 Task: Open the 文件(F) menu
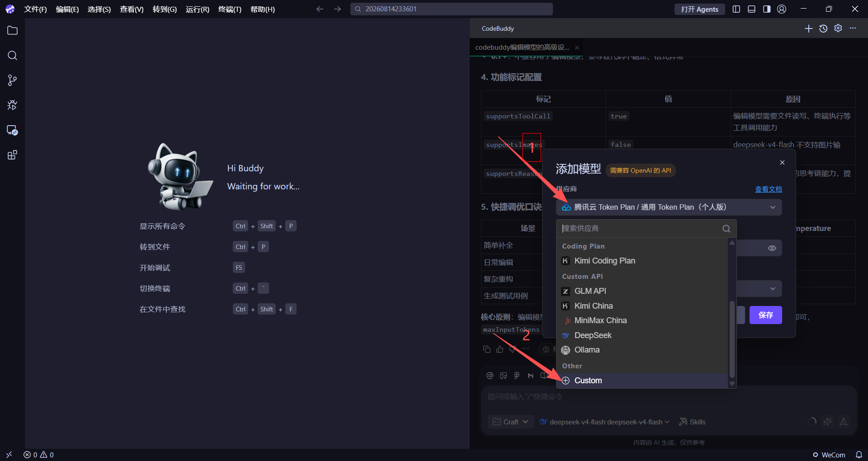pos(35,9)
